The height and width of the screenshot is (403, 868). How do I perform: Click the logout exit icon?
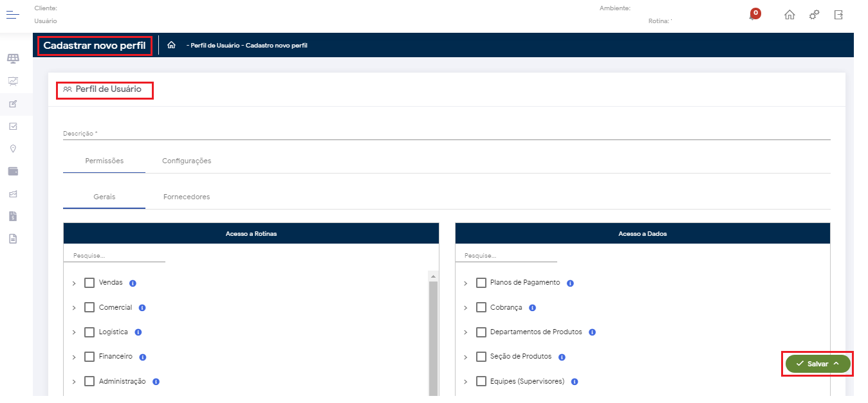838,15
